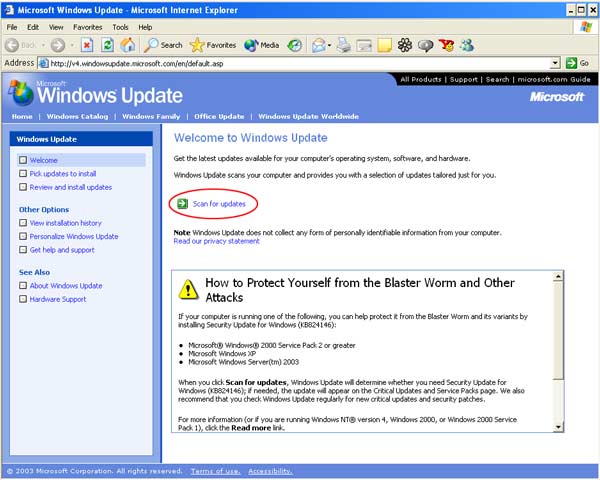Open Accessibility footer link
Screen dimensions: 600x480
[x=270, y=471]
